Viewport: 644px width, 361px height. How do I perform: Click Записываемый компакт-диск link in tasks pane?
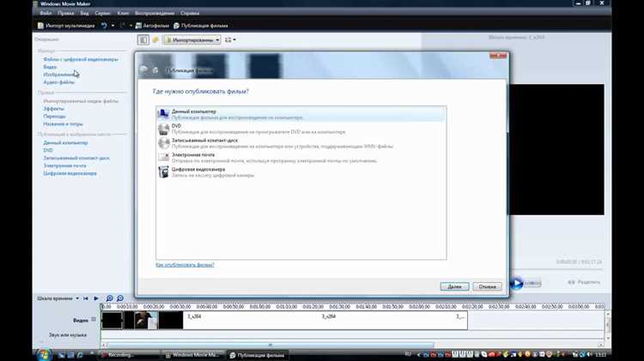(x=76, y=158)
